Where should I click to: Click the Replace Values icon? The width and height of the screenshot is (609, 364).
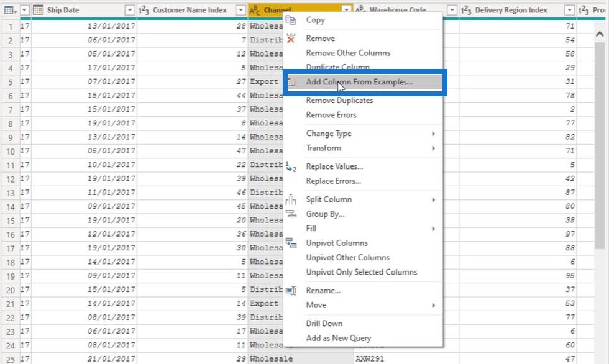click(x=291, y=166)
